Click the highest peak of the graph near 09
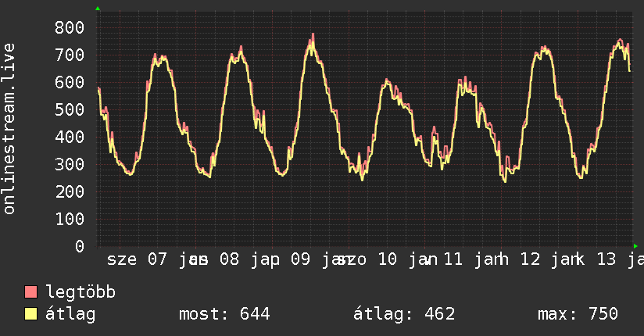This screenshot has height=336, width=644. pos(313,36)
